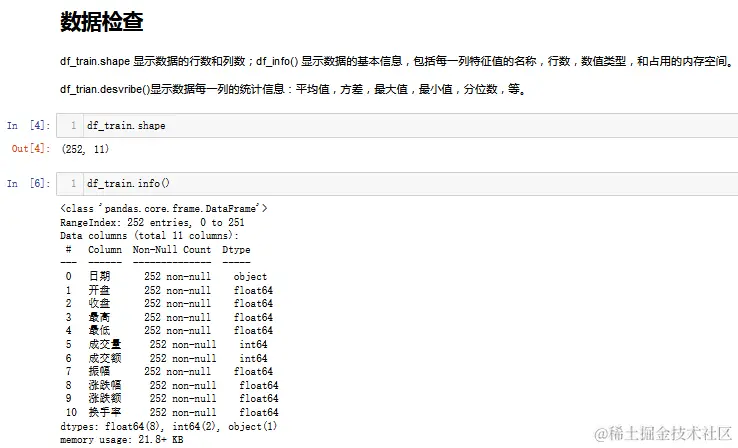Click the paragraph starting with df_trian.desvribe()
The height and width of the screenshot is (448, 738).
[293, 89]
